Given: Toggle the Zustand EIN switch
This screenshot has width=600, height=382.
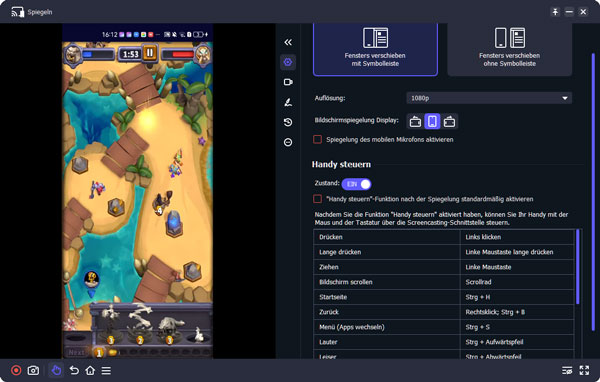Looking at the screenshot, I should 356,184.
